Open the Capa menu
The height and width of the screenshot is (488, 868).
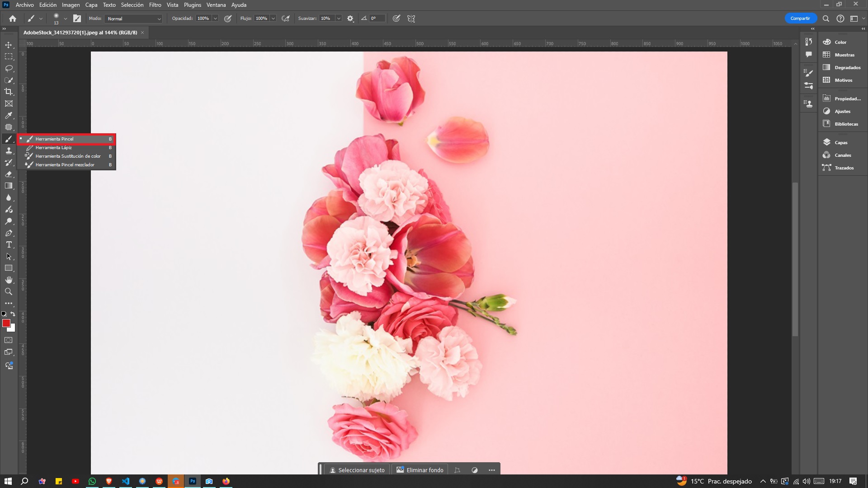91,5
